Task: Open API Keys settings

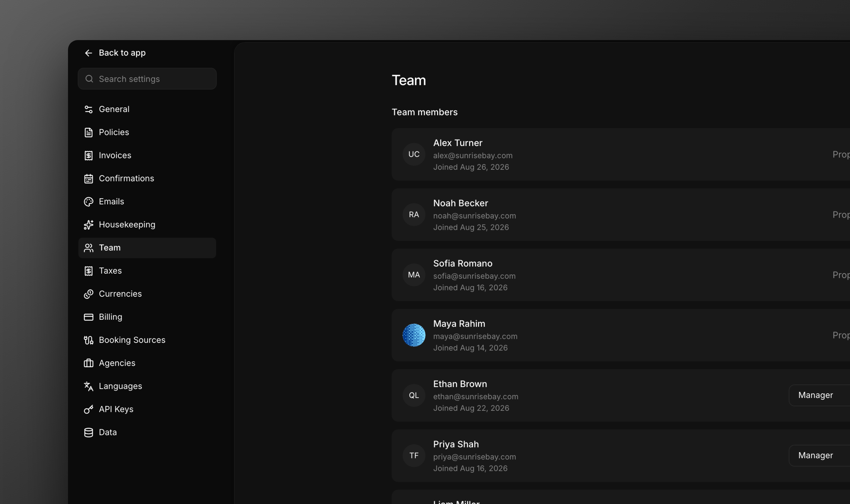Action: click(x=147, y=410)
